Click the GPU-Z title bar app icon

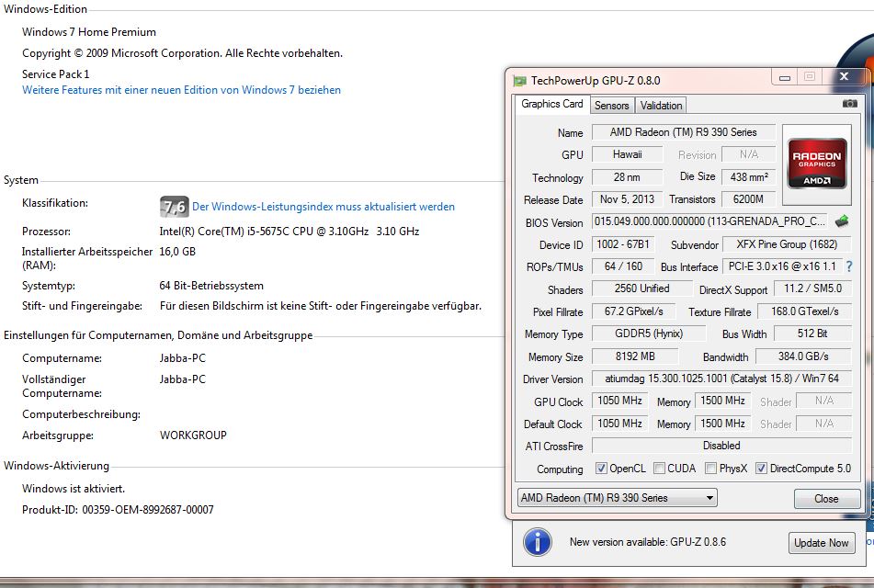click(x=519, y=81)
